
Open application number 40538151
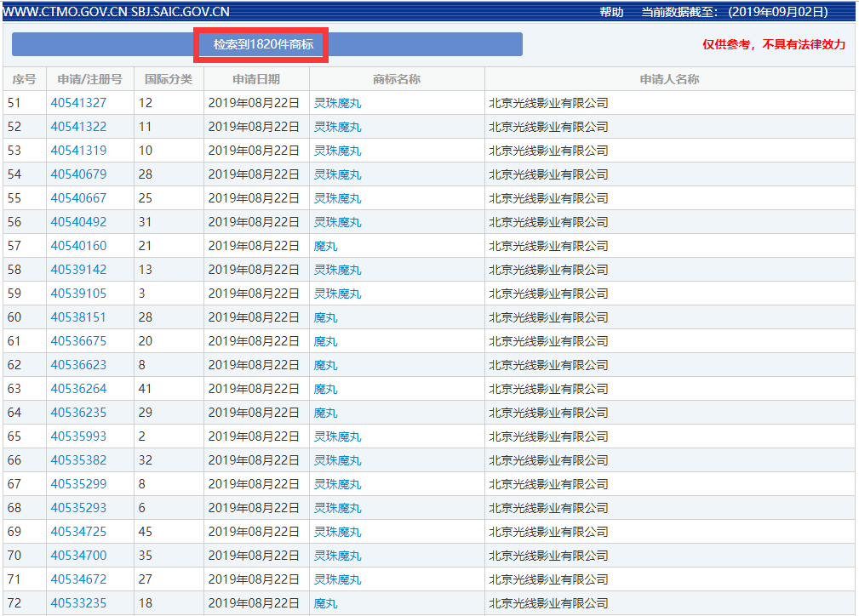click(x=78, y=317)
